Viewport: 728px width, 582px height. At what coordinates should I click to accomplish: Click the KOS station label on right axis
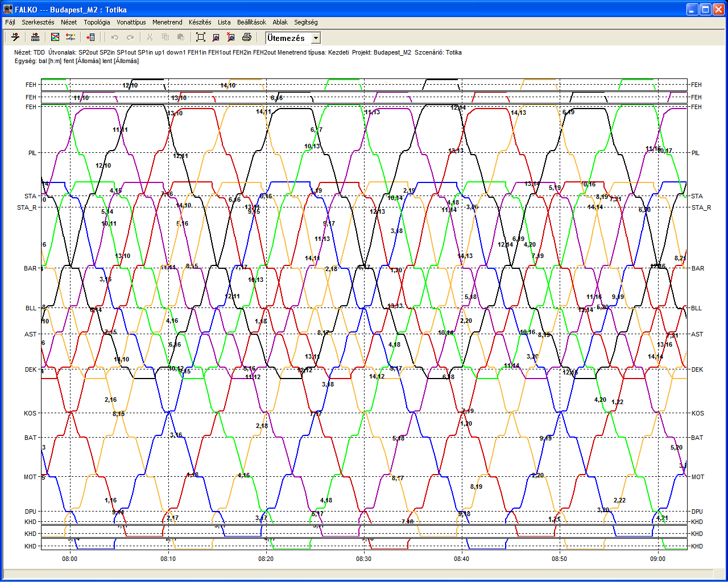[x=698, y=413]
